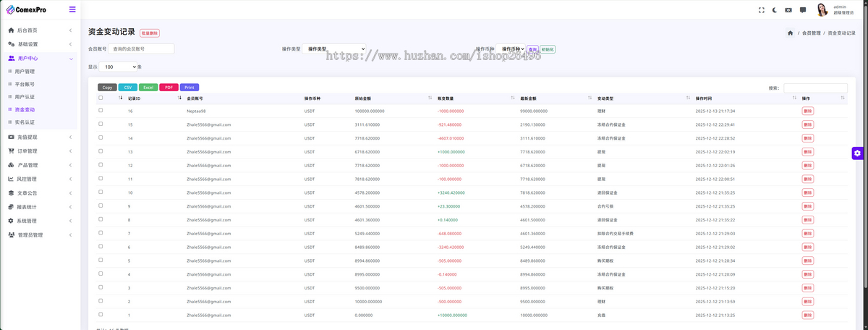Screen dimensions: 868x330
Task: Open 用户管理 in the sidebar
Action: [x=25, y=72]
